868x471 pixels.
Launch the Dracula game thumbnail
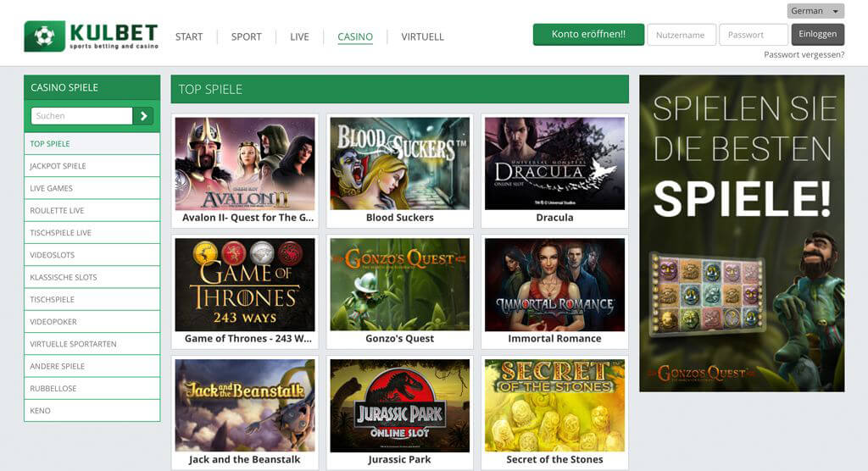tap(554, 163)
